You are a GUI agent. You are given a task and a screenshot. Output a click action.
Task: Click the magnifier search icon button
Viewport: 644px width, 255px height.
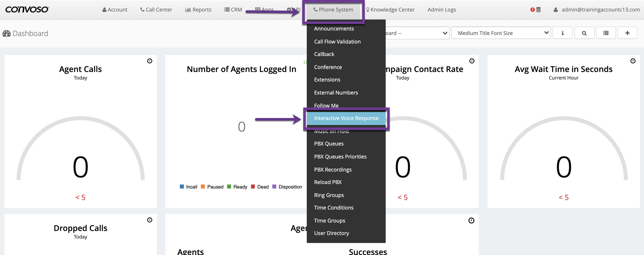pyautogui.click(x=584, y=33)
